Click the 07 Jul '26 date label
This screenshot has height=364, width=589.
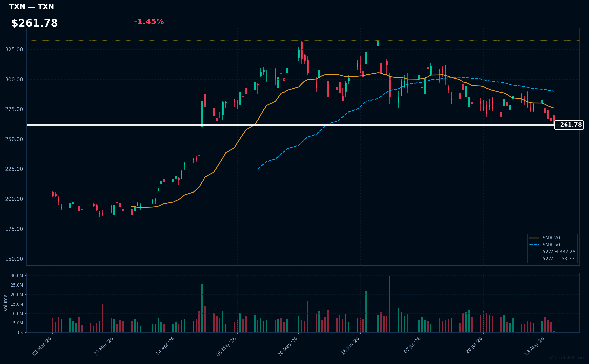coord(412,345)
